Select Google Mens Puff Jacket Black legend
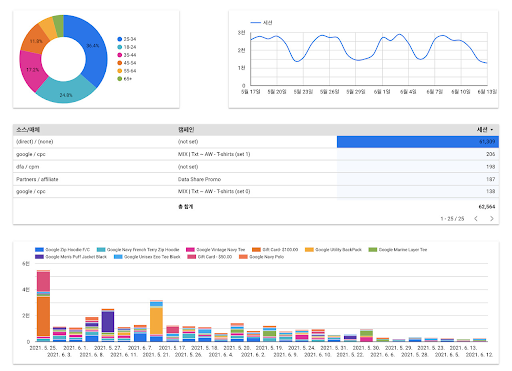The height and width of the screenshot is (371, 512). point(71,257)
